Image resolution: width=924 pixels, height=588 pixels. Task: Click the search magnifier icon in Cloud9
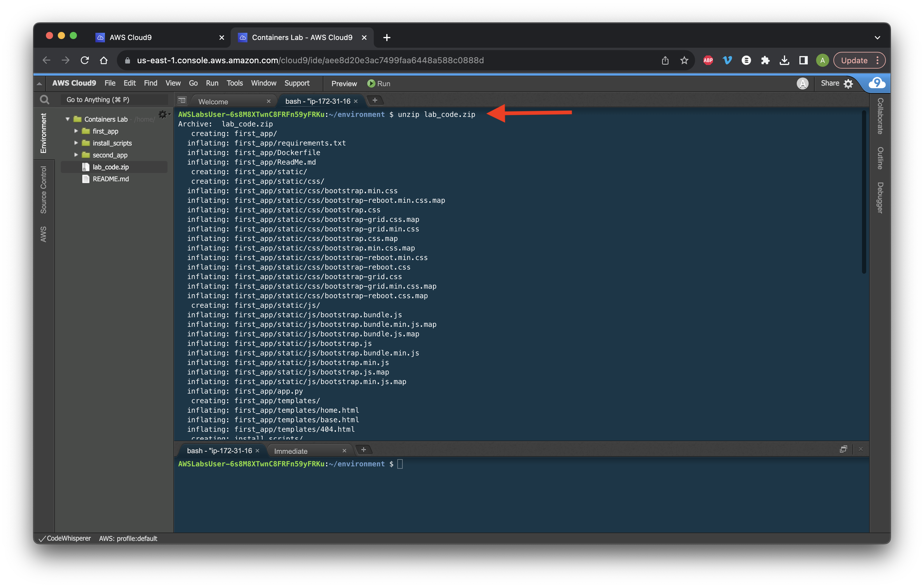tap(44, 100)
